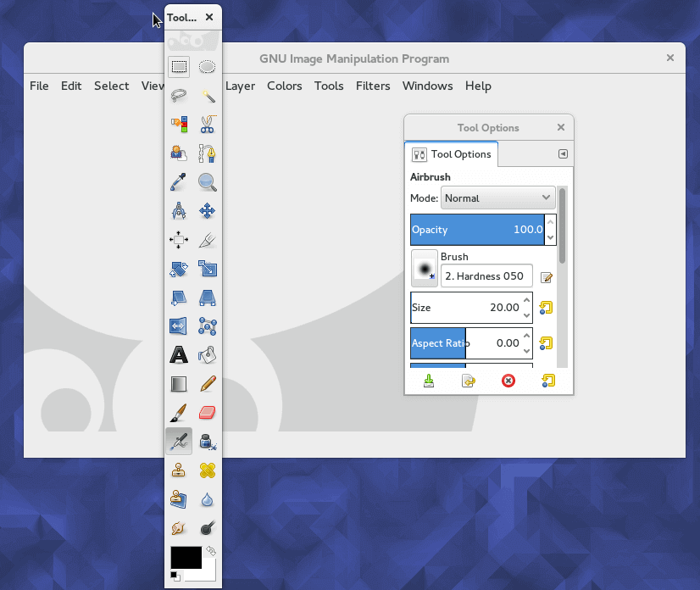The image size is (700, 590).
Task: Select the Heal bandage tool
Action: [x=207, y=470]
